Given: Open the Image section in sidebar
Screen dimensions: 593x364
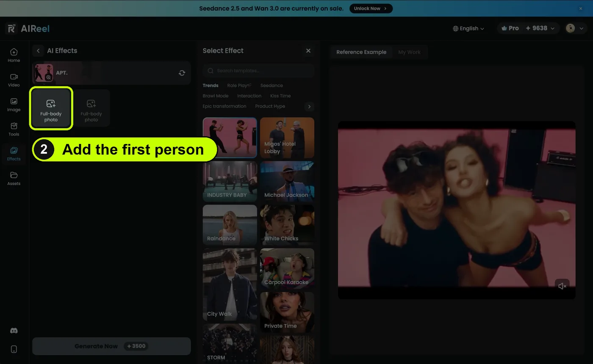Looking at the screenshot, I should coord(14,105).
